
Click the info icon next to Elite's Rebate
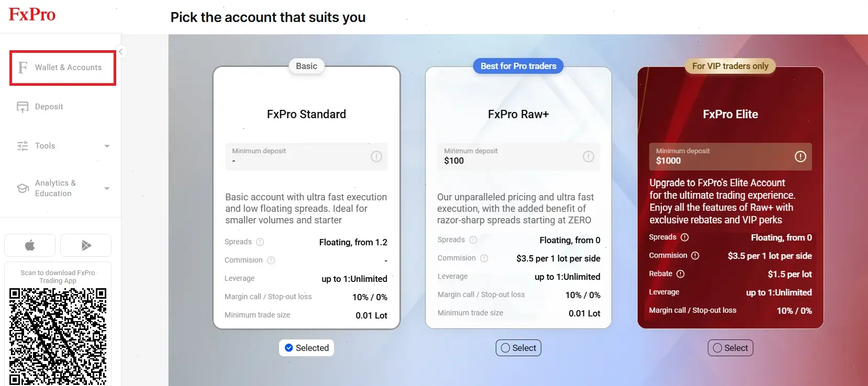681,274
